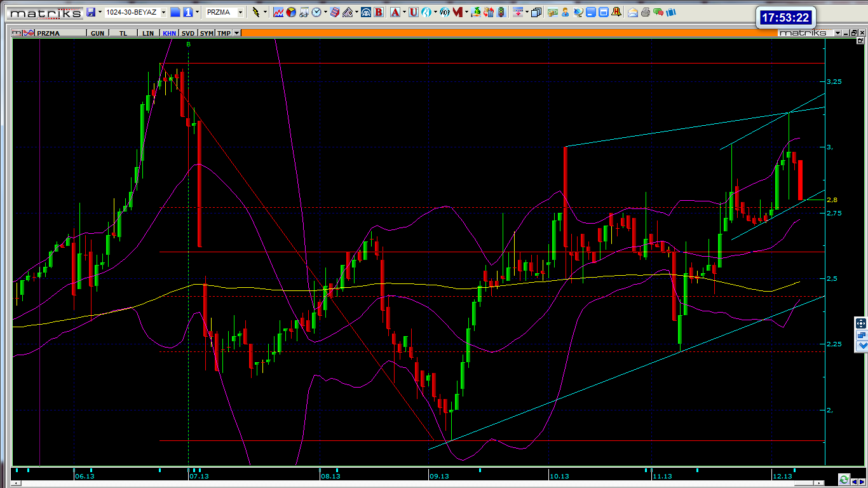The image size is (868, 488).
Task: Expand dropdown arrow next to TMP
Action: coord(237,33)
